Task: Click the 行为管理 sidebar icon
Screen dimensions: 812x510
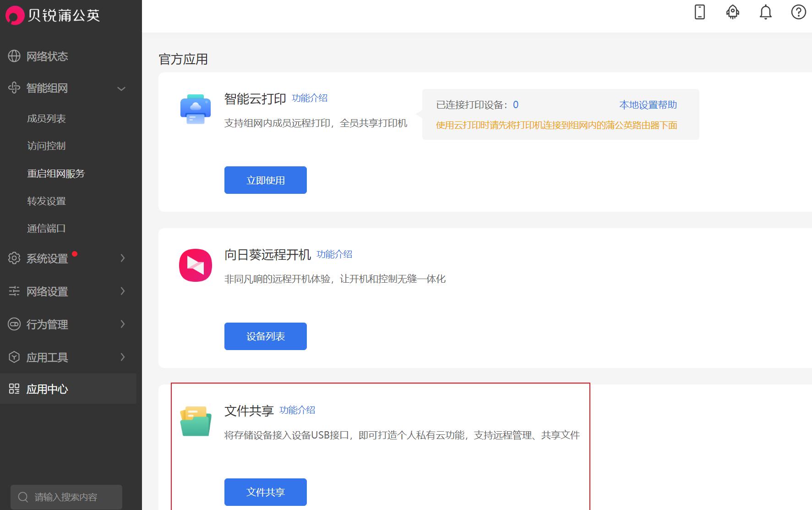Action: click(13, 324)
